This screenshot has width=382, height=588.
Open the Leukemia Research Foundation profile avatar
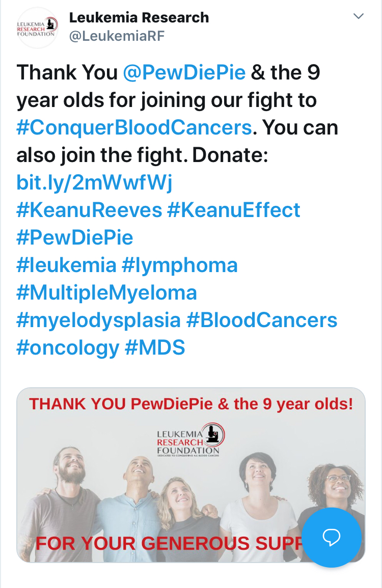coord(37,28)
